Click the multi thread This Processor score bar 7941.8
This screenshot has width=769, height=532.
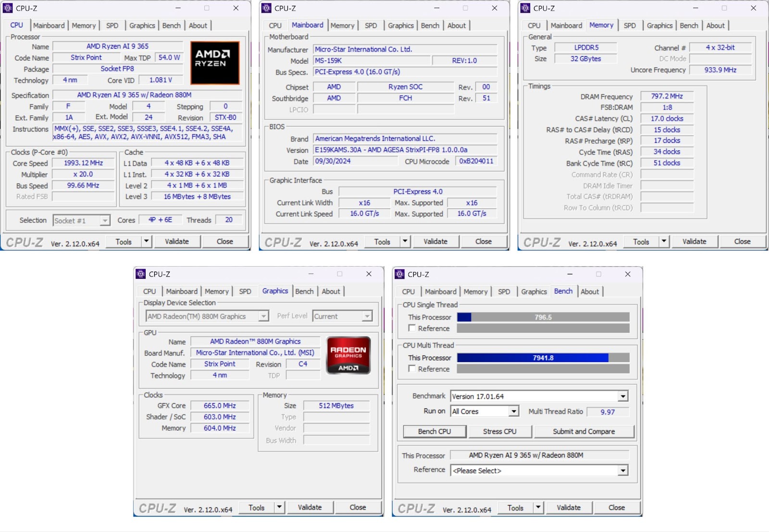pyautogui.click(x=543, y=358)
